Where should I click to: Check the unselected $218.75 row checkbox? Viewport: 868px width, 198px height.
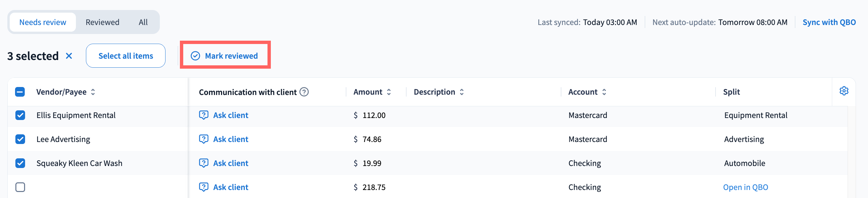20,187
